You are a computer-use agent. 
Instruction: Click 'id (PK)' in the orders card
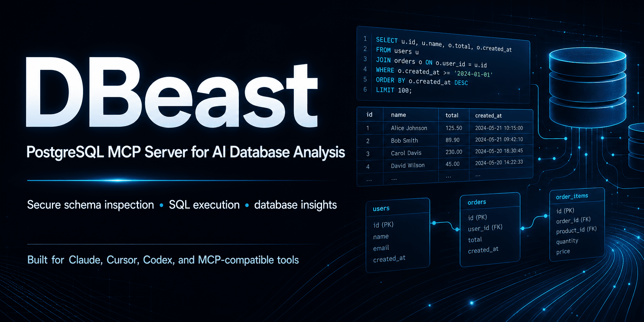pos(477,217)
